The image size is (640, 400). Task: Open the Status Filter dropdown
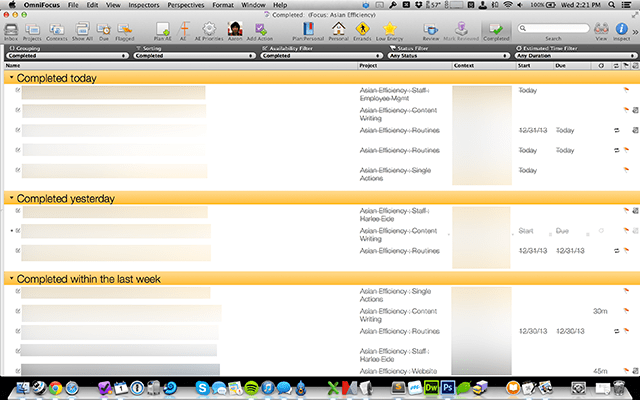449,56
